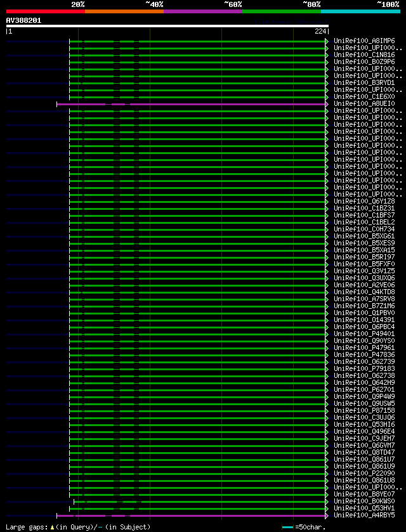Click the red 20% identity legend bar
This screenshot has width=406, height=532.
click(x=46, y=11)
